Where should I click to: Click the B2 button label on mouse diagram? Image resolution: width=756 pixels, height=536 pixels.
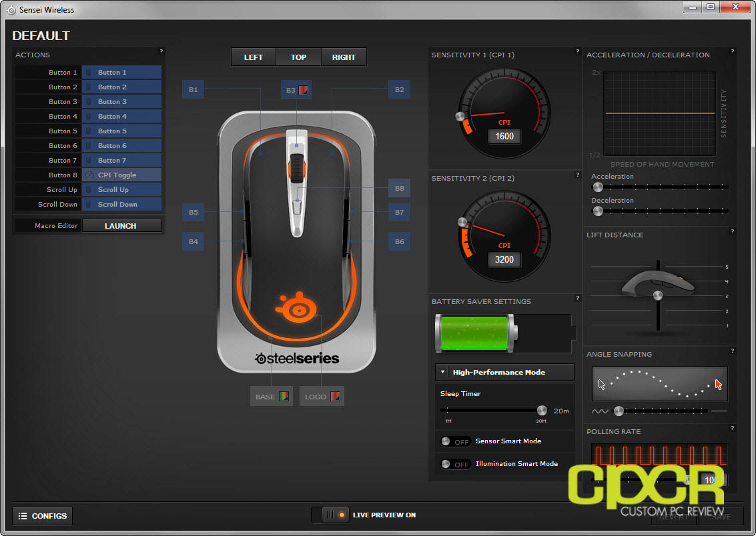399,89
